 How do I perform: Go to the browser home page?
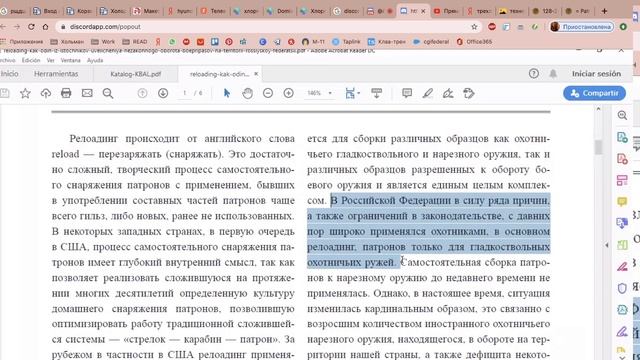coord(45,27)
